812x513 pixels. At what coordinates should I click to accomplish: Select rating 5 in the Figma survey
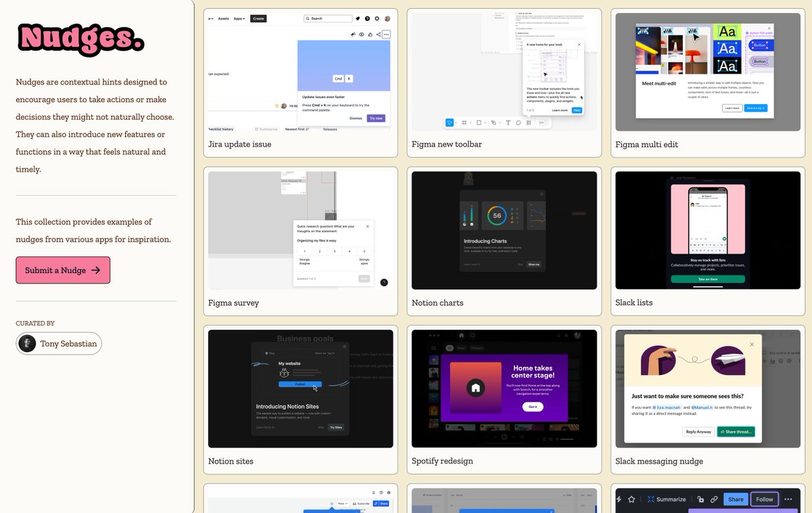364,251
